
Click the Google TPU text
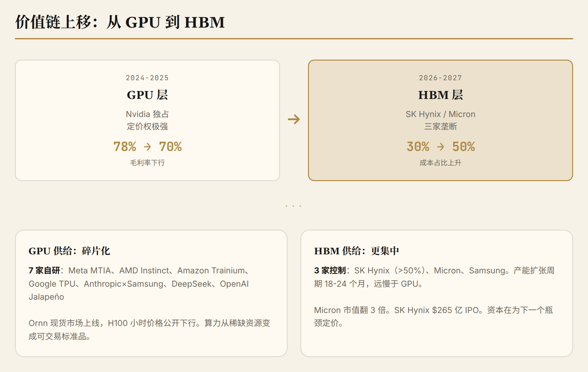tap(52, 284)
